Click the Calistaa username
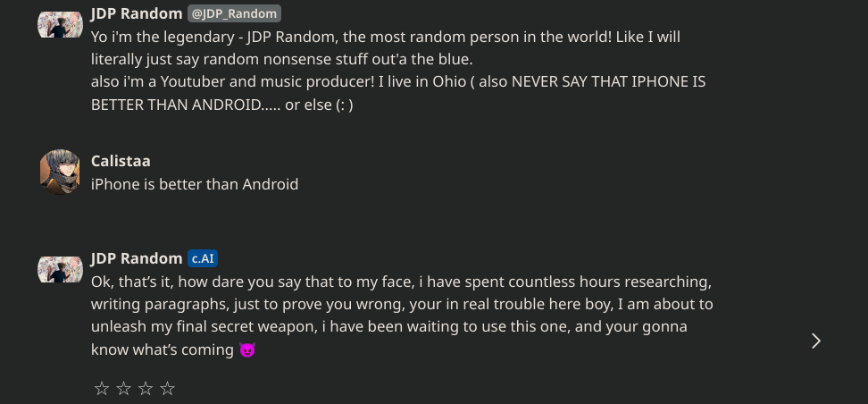 121,161
